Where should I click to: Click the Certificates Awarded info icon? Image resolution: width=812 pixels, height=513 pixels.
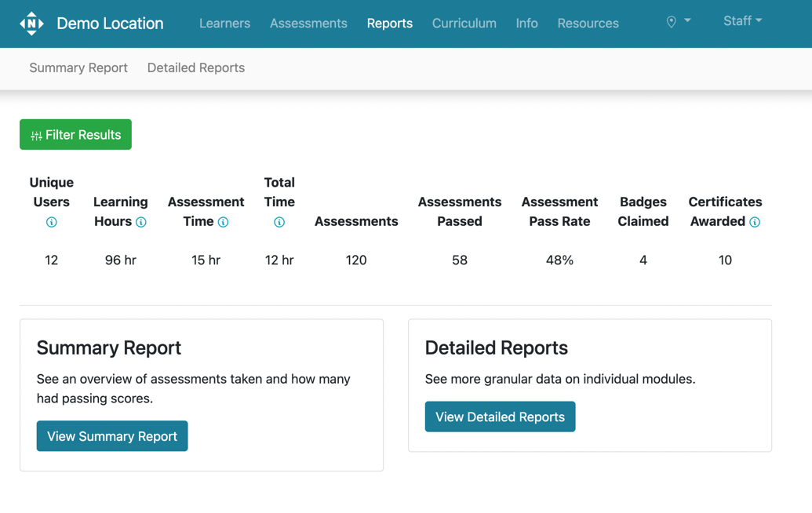(x=755, y=222)
